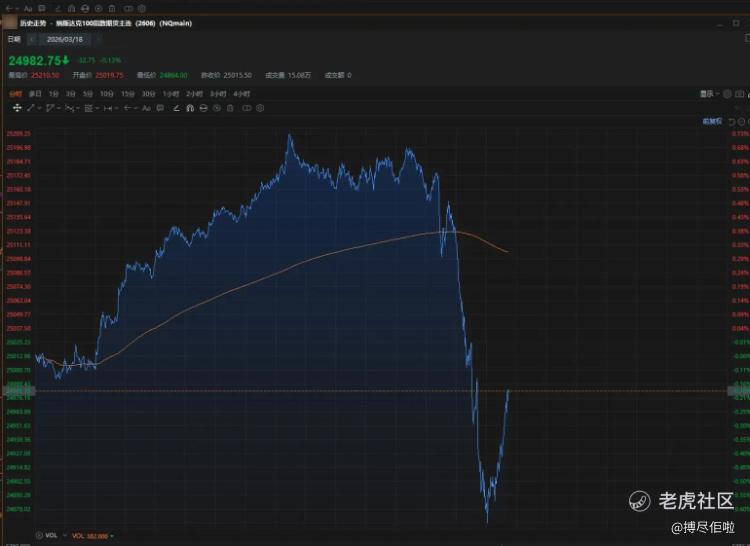The image size is (750, 546).
Task: Switch to 10分 timeframe tab
Action: point(107,94)
